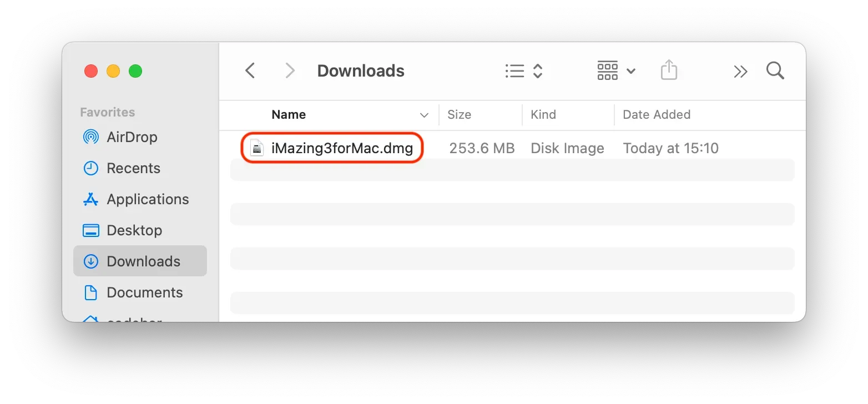Image resolution: width=868 pixels, height=404 pixels.
Task: Click the green zoom traffic light
Action: [x=135, y=70]
